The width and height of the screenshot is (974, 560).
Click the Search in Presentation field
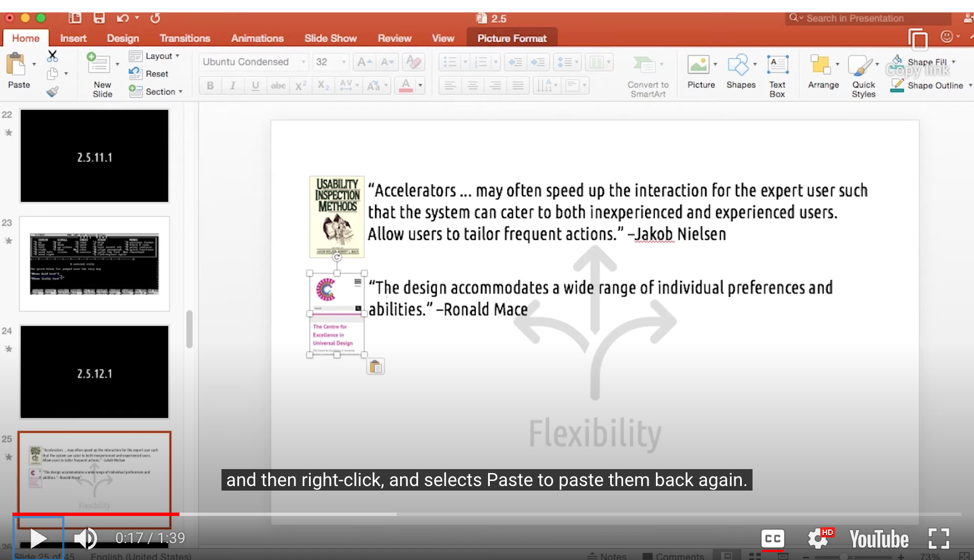(x=868, y=18)
